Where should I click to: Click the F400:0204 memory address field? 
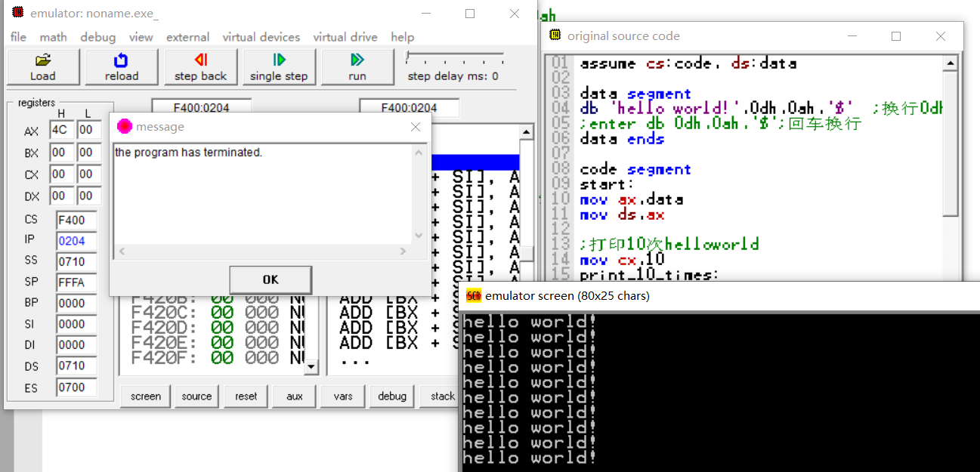tap(200, 106)
